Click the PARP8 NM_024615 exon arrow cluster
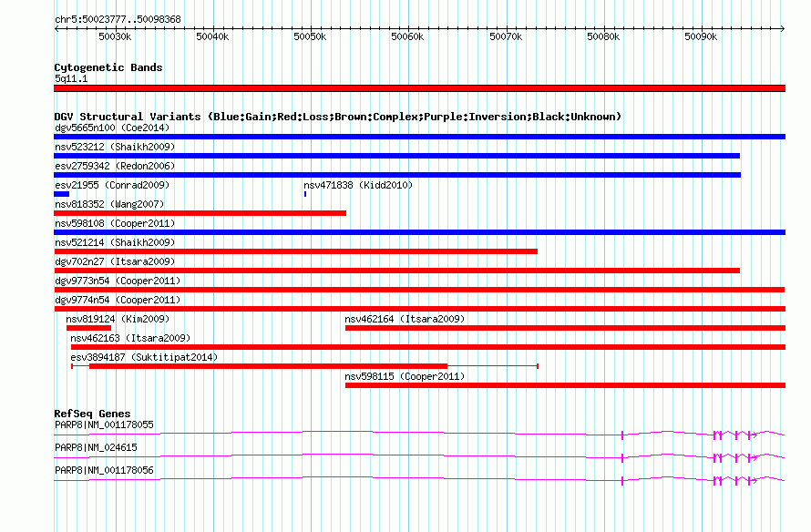 coord(735,458)
